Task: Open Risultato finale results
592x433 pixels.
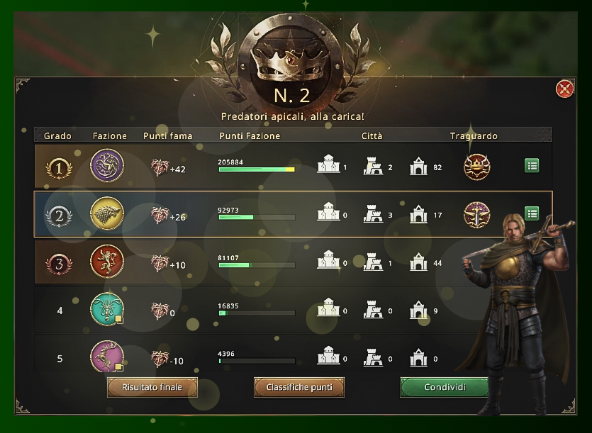Action: click(152, 387)
